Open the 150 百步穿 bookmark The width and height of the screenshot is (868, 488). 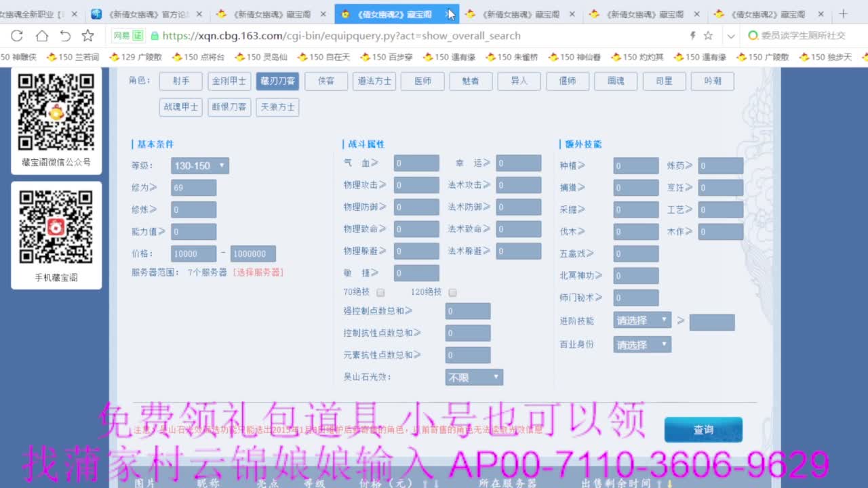click(x=386, y=57)
